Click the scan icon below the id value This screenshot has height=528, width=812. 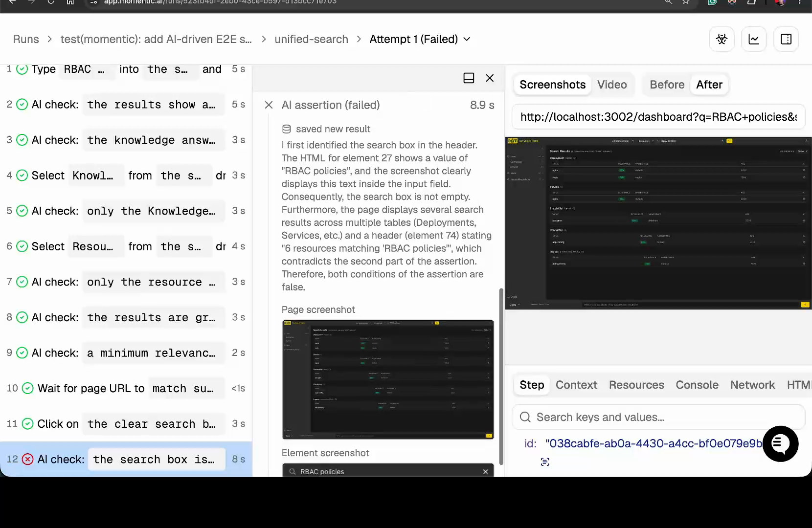545,462
